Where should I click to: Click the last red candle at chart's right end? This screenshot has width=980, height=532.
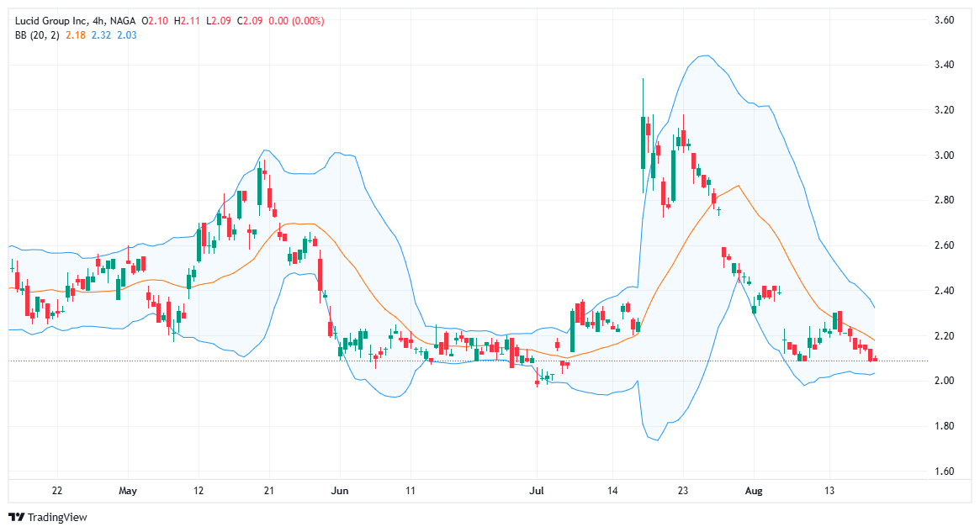point(875,359)
